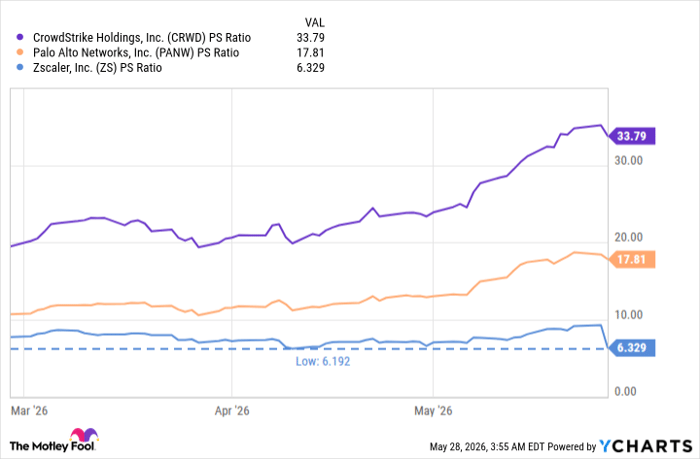
Task: Click The Motley Fool logo
Action: click(53, 441)
